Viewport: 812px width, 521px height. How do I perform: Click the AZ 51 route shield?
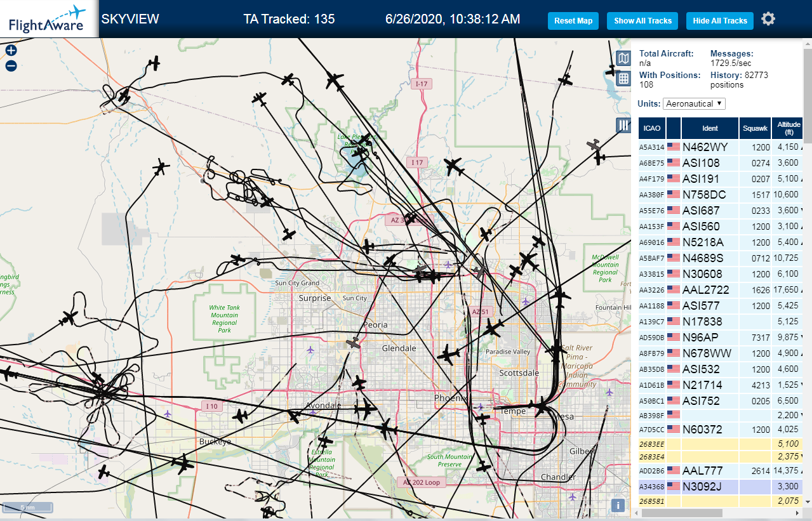click(481, 312)
